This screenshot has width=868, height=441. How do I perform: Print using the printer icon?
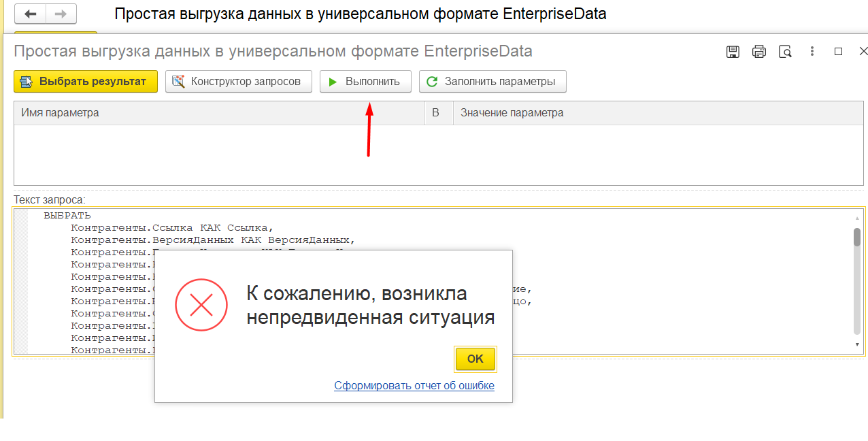click(759, 52)
